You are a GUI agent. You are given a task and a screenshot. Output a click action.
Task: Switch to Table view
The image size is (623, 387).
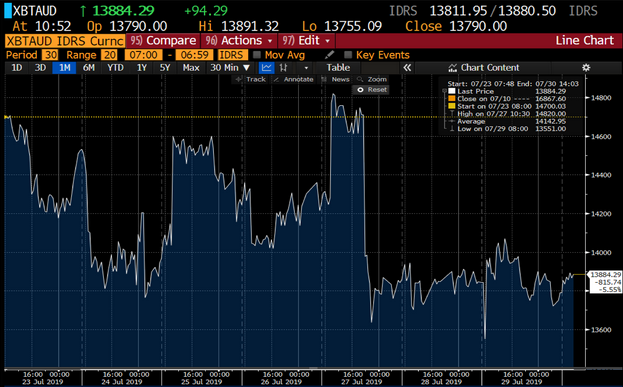coord(338,68)
